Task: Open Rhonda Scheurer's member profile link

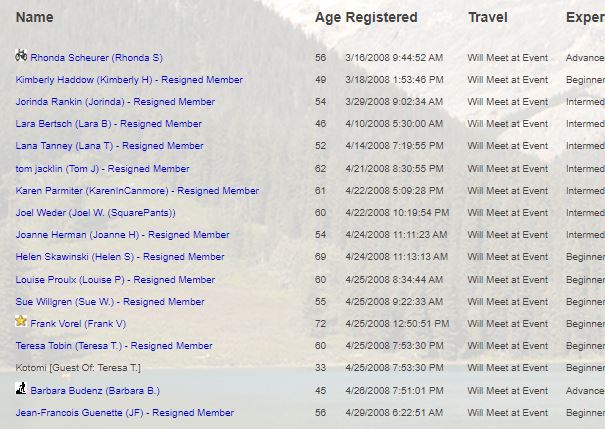Action: (96, 58)
